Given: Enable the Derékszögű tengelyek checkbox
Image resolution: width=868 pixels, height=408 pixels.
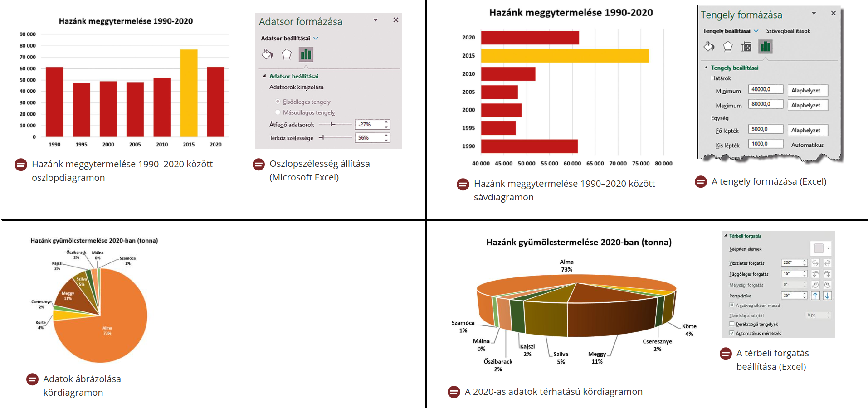Looking at the screenshot, I should coord(732,324).
